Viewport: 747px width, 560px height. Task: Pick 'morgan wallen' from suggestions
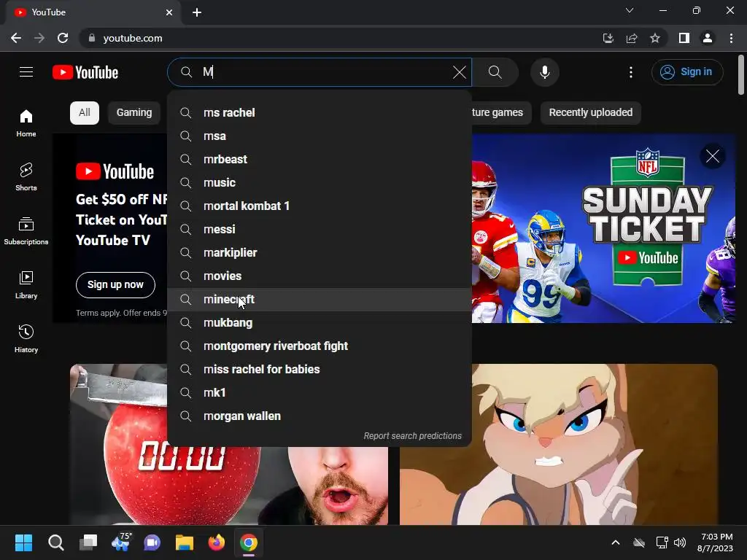coord(320,416)
